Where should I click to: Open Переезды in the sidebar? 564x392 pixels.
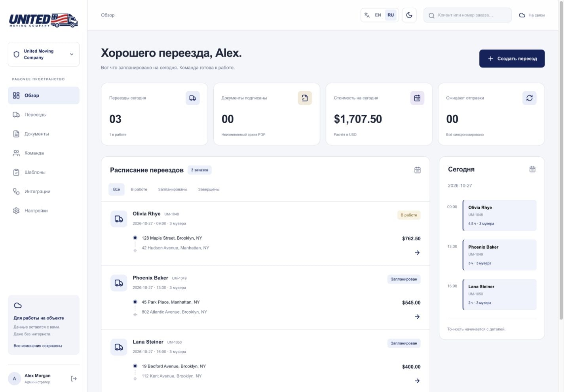(x=44, y=115)
